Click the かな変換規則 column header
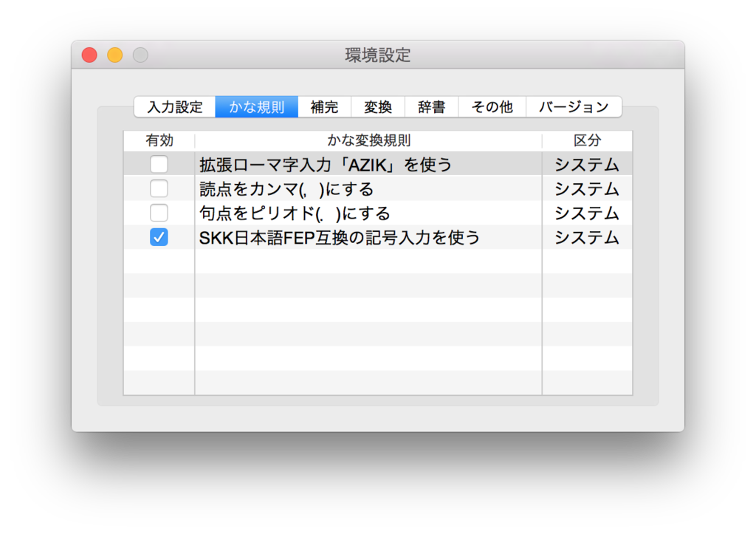 click(368, 141)
